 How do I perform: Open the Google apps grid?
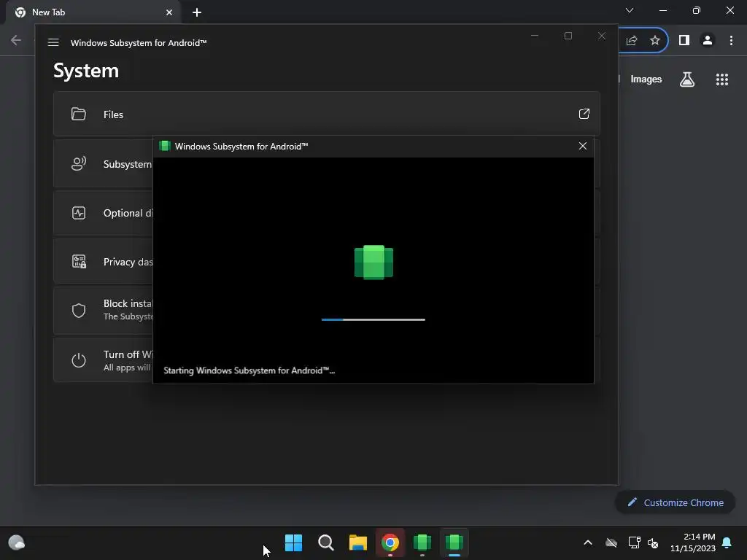point(722,79)
